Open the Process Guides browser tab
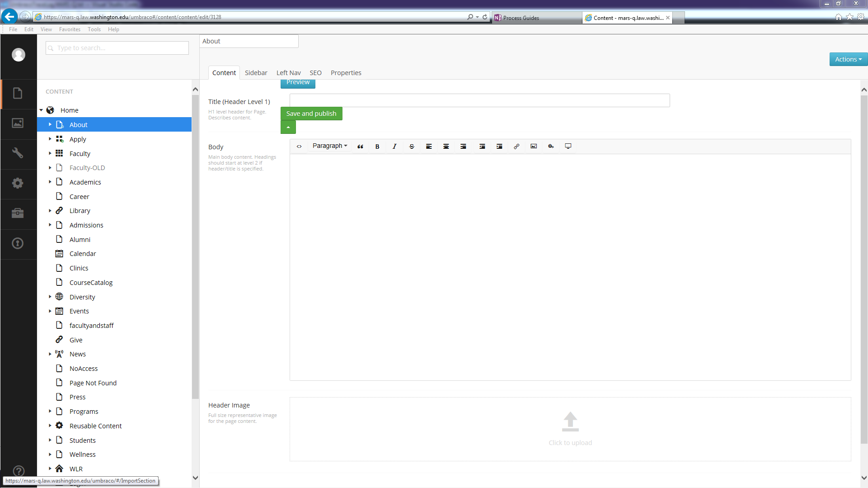The image size is (868, 488). (x=537, y=18)
